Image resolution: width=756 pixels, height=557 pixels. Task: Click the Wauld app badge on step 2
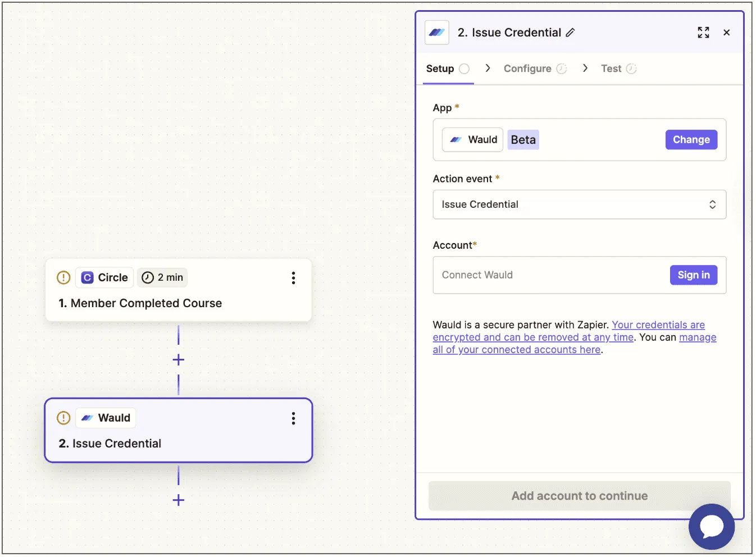[106, 418]
